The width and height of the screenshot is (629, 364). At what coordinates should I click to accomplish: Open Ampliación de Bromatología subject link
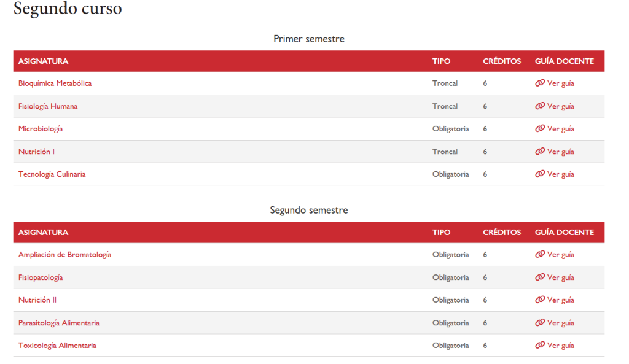(64, 255)
